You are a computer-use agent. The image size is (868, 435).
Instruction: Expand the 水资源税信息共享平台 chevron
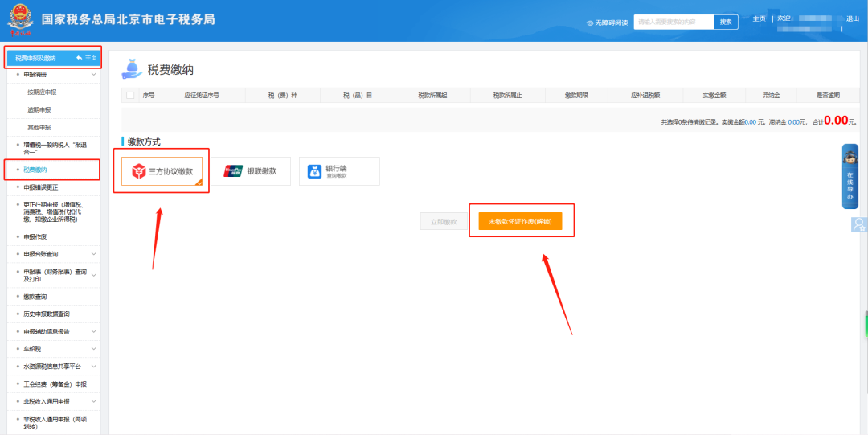point(93,367)
